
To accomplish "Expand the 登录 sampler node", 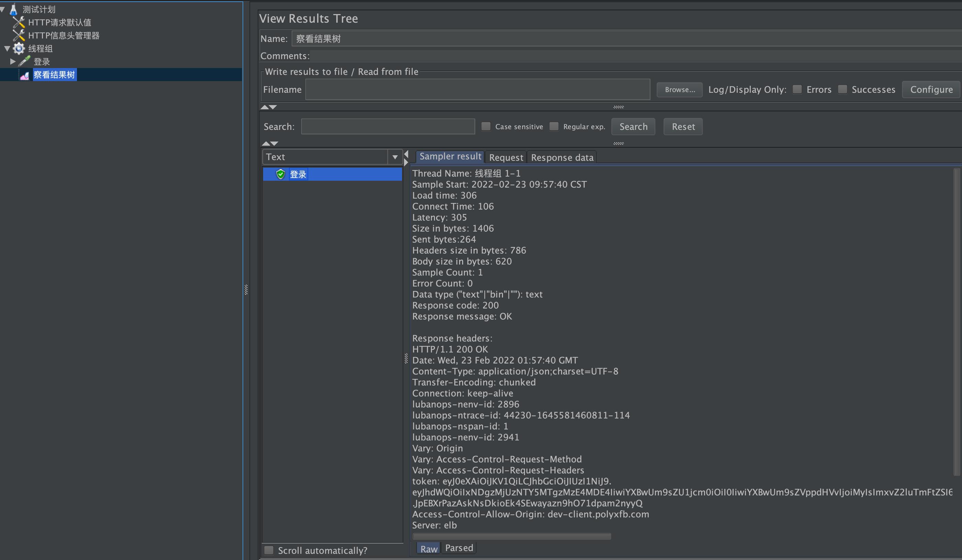I will [13, 61].
